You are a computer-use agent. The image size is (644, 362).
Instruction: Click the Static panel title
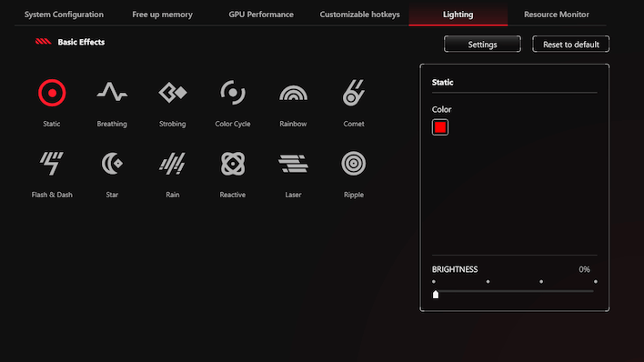[x=442, y=82]
